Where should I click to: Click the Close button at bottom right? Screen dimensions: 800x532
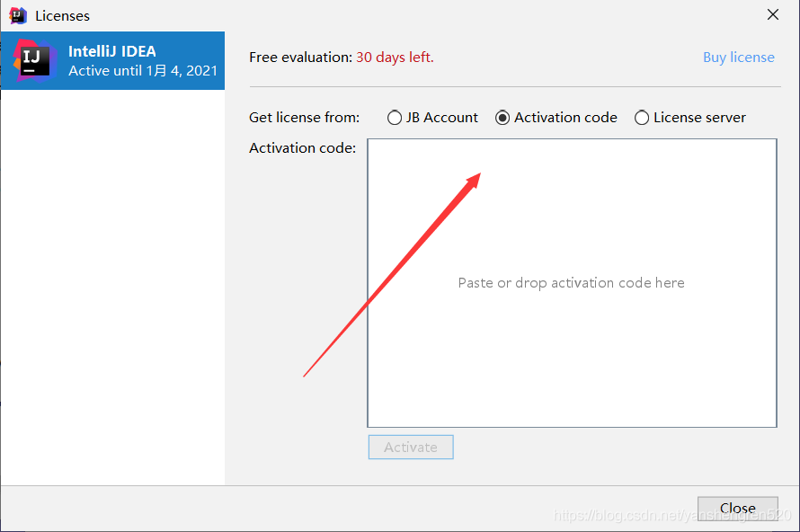pos(737,509)
